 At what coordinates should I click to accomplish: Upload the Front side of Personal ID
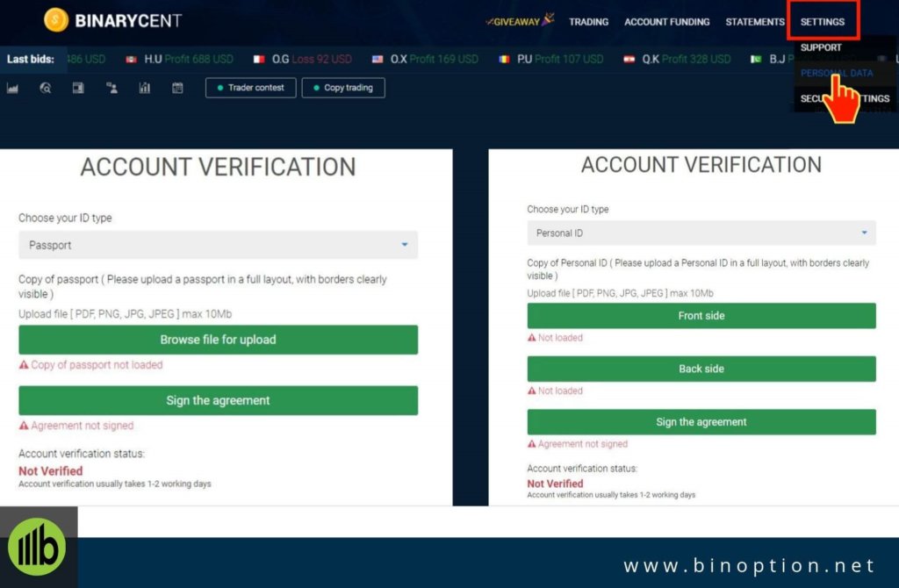[x=701, y=316]
